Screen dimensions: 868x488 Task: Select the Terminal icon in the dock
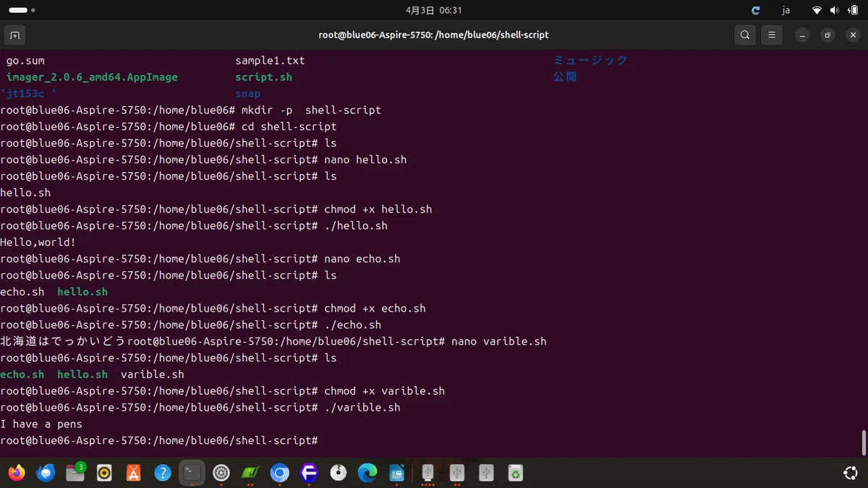point(192,473)
